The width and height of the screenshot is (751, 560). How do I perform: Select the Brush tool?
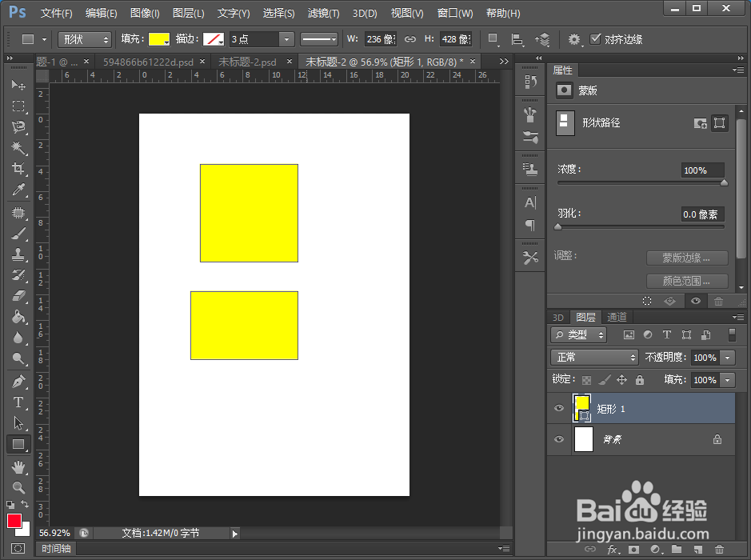click(18, 234)
